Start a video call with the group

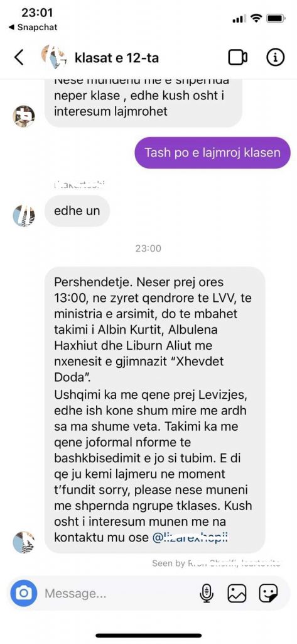click(x=237, y=57)
